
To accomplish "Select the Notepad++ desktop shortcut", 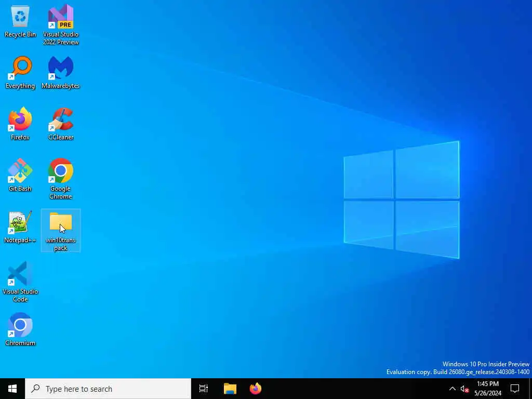I will pyautogui.click(x=20, y=227).
